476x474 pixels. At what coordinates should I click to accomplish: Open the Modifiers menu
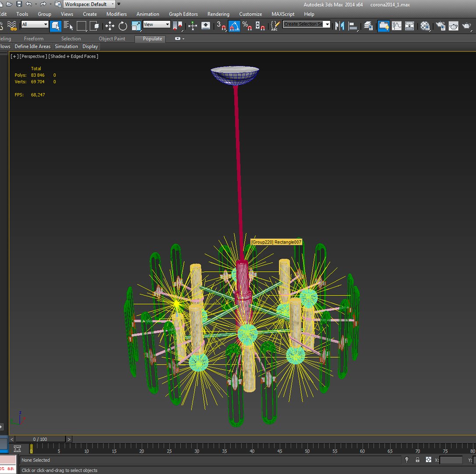coord(116,14)
